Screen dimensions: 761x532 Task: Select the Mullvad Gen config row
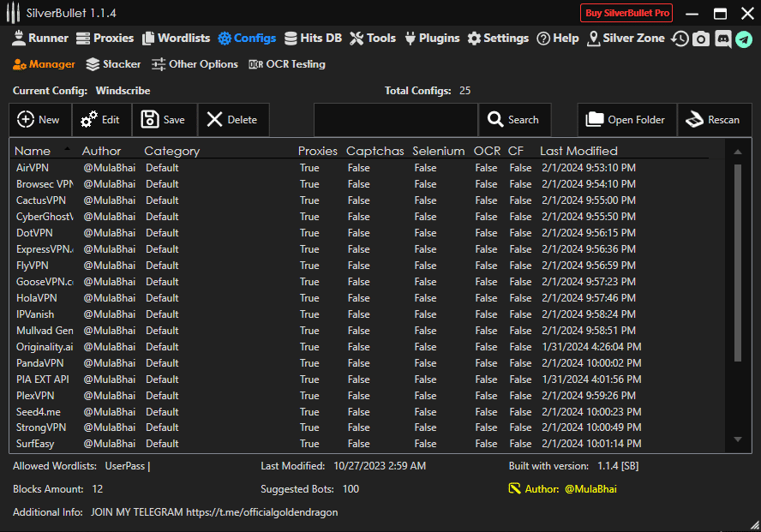(369, 331)
